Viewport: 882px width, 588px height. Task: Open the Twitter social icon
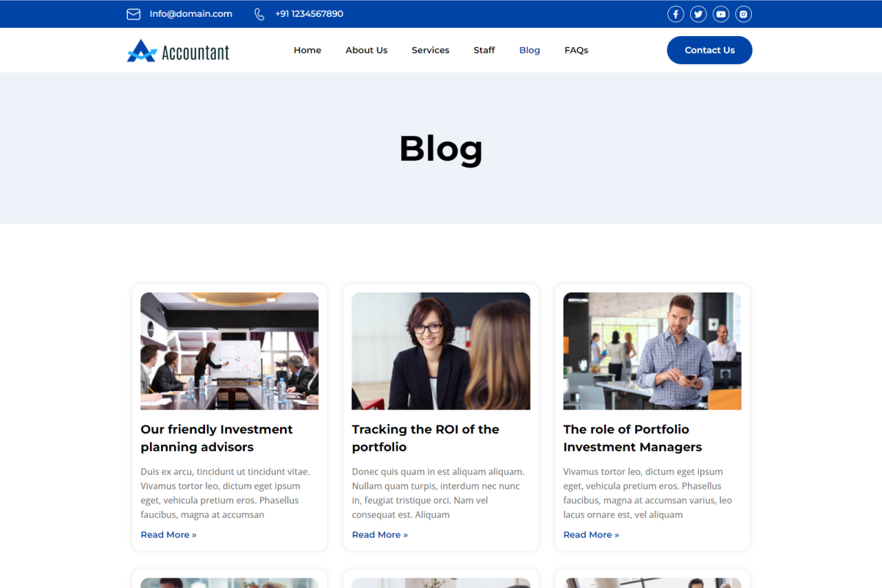(698, 14)
